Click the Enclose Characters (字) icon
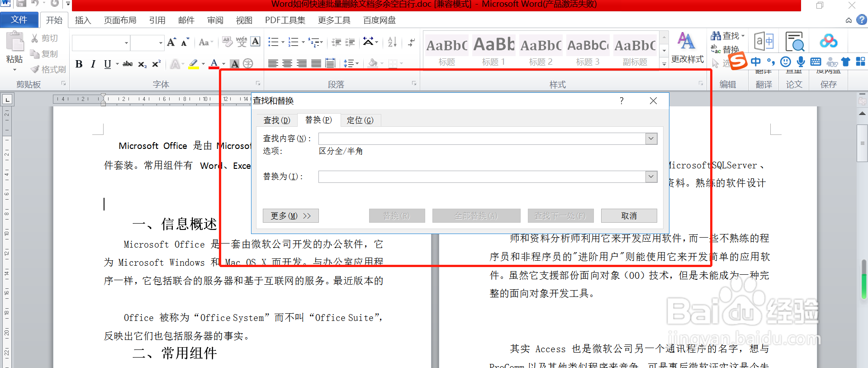This screenshot has width=868, height=368. tap(248, 64)
